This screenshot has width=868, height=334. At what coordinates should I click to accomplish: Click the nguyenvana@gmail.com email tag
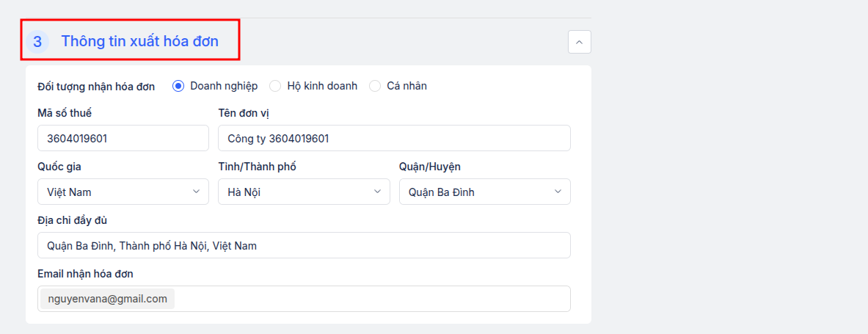pos(107,299)
